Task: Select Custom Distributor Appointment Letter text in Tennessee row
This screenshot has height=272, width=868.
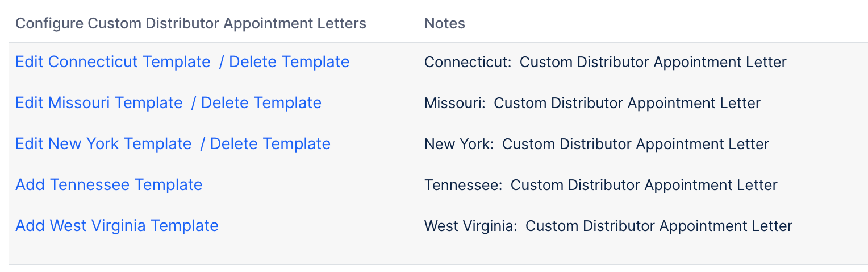Action: pos(644,185)
